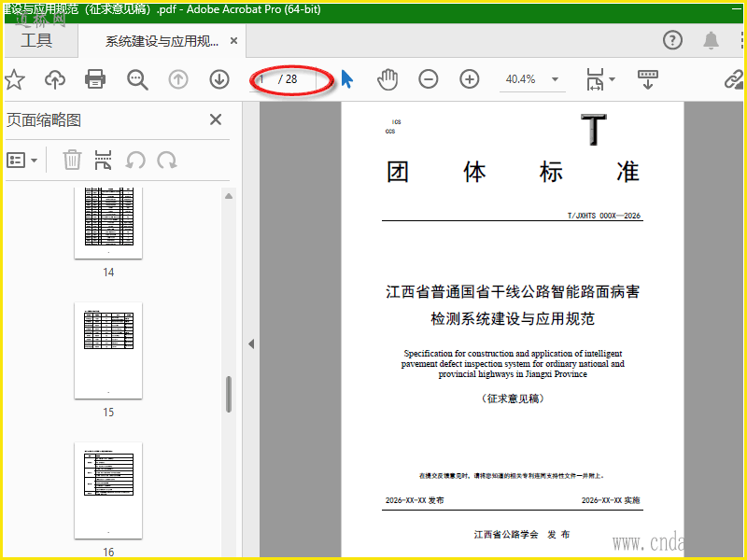The height and width of the screenshot is (560, 747).
Task: Zoom out with the minus circle button
Action: (x=429, y=79)
